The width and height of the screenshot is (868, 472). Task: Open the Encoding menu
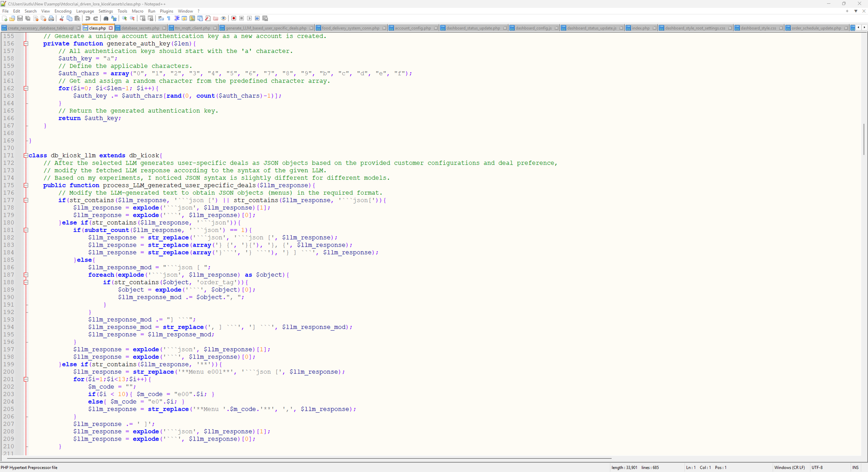coord(63,11)
